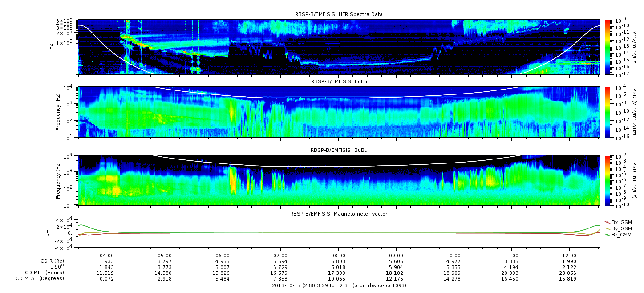This screenshot has height=293, width=644.
Task: Click the CD MLAT (Degrees) row label
Action: (40, 279)
